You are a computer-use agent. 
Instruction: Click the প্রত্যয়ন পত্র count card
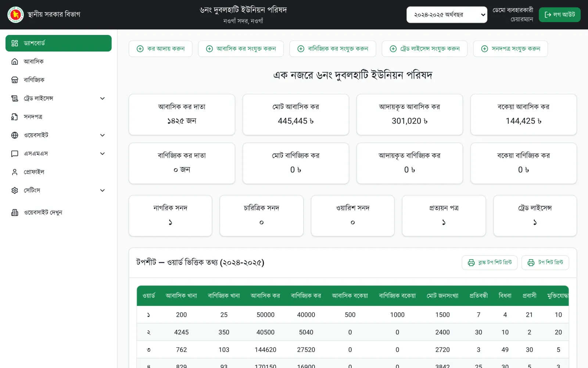tap(444, 216)
